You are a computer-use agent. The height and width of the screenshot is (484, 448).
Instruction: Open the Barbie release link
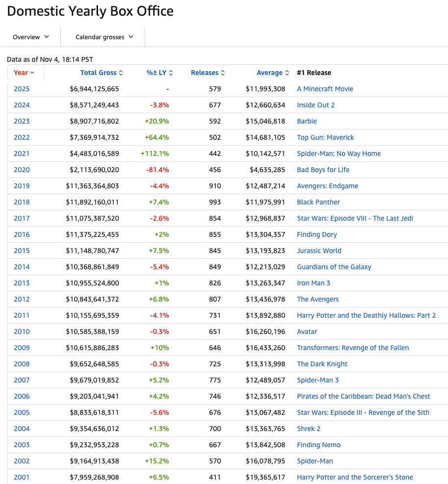307,121
